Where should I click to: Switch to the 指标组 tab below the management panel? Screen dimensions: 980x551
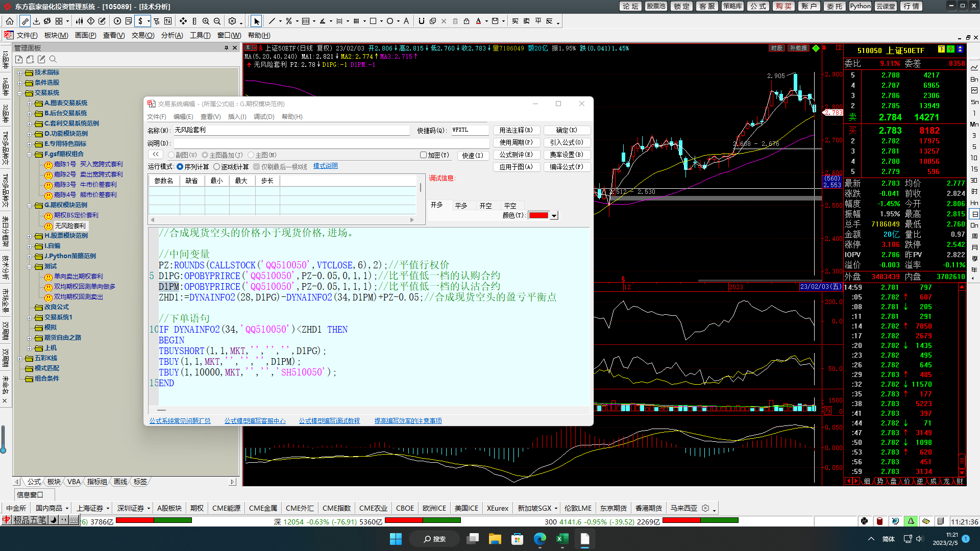[x=97, y=482]
